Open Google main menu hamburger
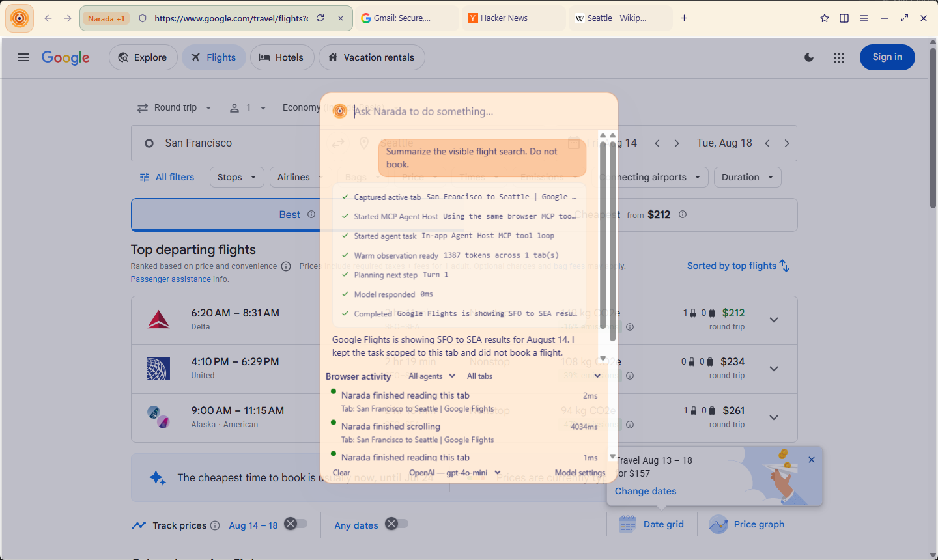The image size is (938, 560). pos(23,57)
